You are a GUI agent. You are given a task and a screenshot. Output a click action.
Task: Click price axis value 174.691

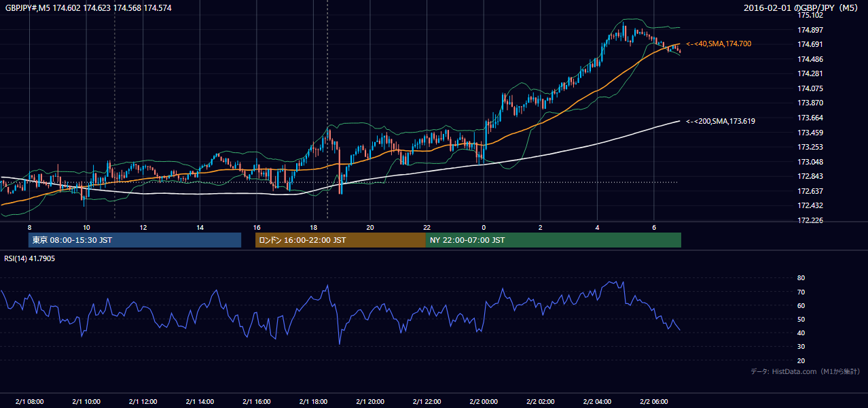(810, 44)
